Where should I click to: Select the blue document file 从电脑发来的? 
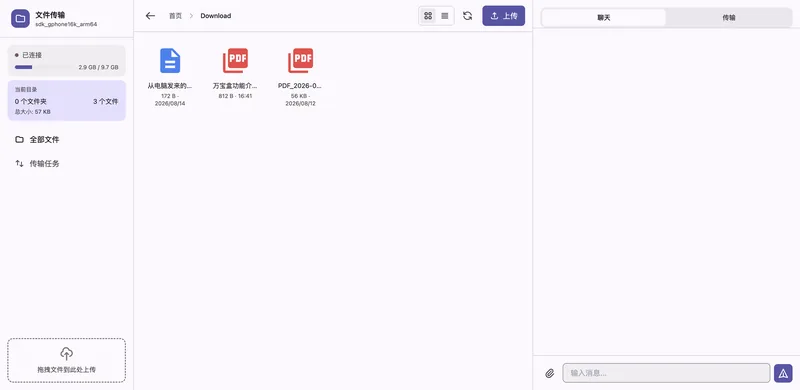coord(170,61)
